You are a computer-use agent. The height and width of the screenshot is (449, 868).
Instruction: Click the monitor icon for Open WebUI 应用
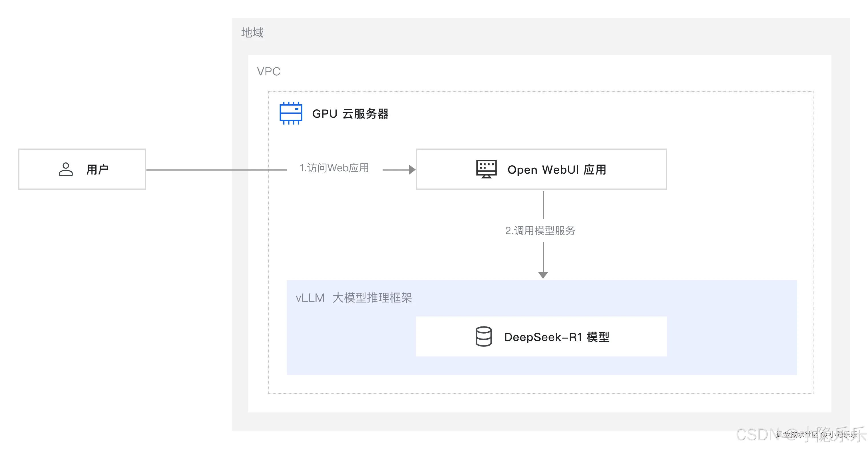pos(486,169)
